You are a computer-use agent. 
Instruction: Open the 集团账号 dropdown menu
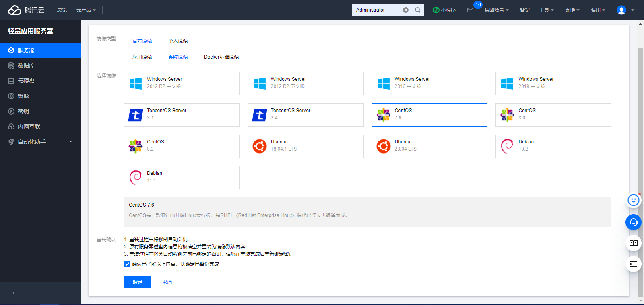(497, 10)
